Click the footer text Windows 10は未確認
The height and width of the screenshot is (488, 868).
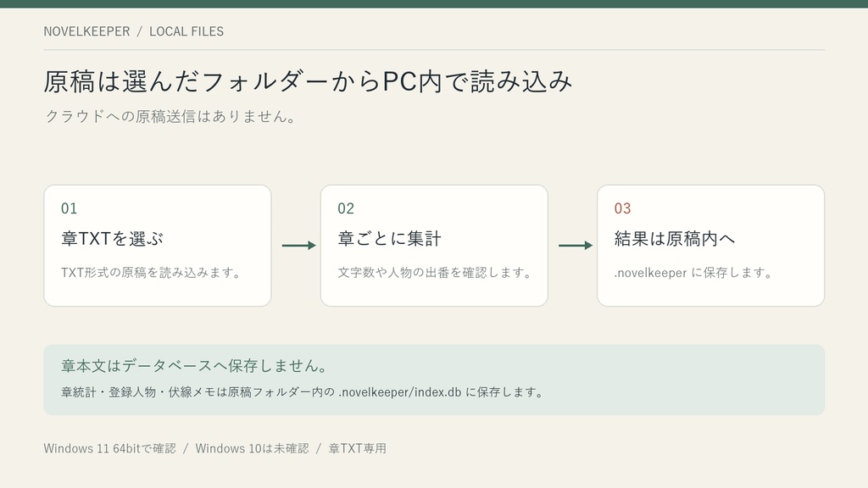click(252, 448)
